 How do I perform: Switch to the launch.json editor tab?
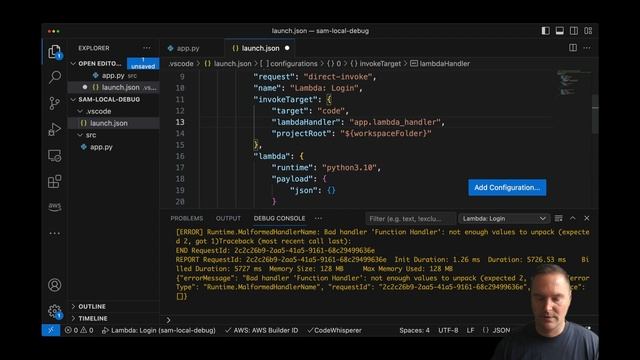pyautogui.click(x=260, y=48)
